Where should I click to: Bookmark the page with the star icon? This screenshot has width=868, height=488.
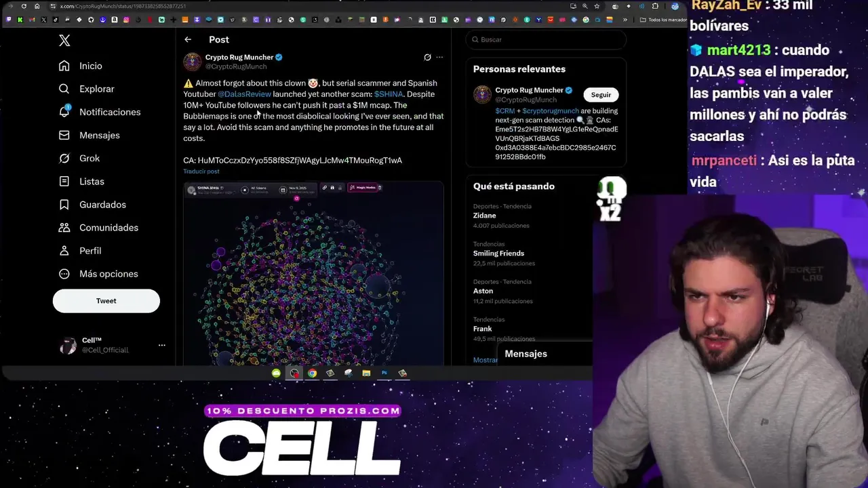click(597, 6)
